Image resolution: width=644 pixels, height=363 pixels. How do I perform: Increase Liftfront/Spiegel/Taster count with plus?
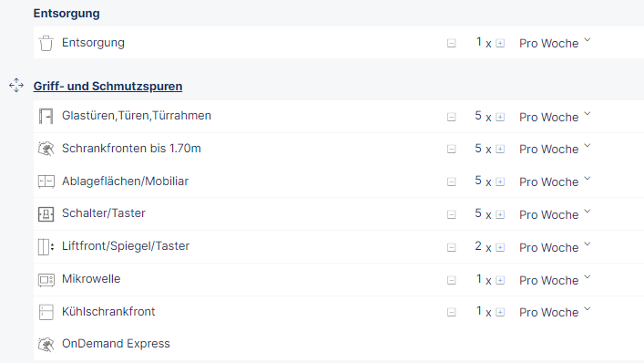[x=500, y=247]
